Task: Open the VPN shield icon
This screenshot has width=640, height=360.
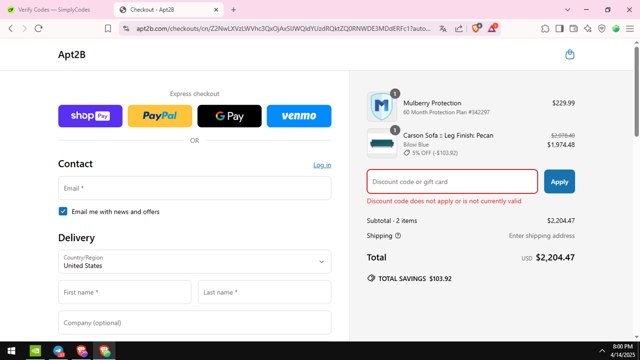Action: [x=602, y=29]
